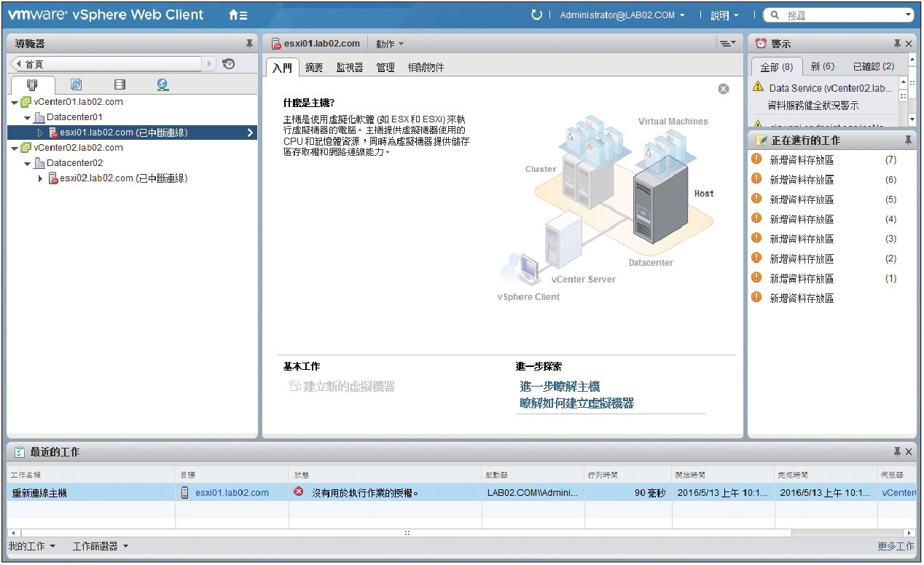The width and height of the screenshot is (924, 565).
Task: Select vCenter01.lab02.com in the tree
Action: coord(78,102)
